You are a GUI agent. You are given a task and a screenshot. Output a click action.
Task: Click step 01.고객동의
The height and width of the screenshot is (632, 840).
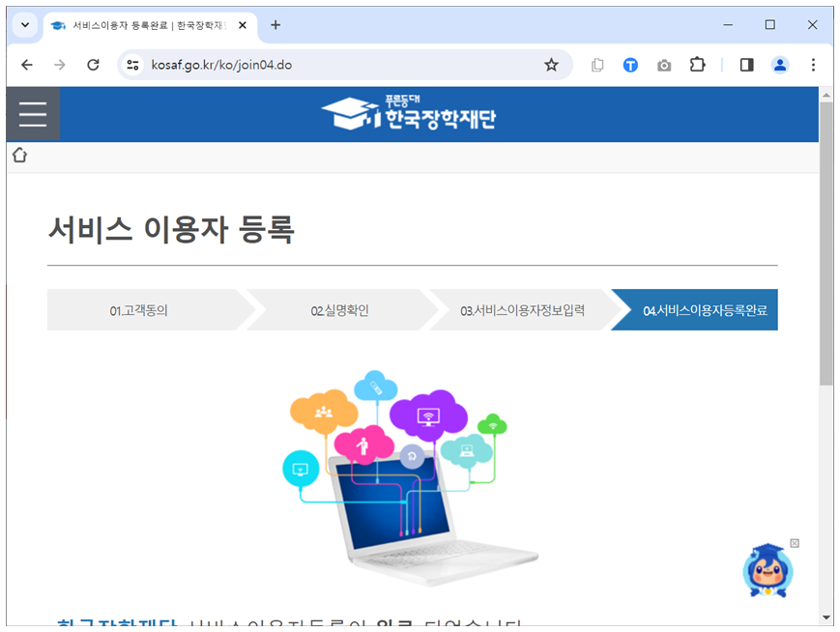click(x=139, y=310)
